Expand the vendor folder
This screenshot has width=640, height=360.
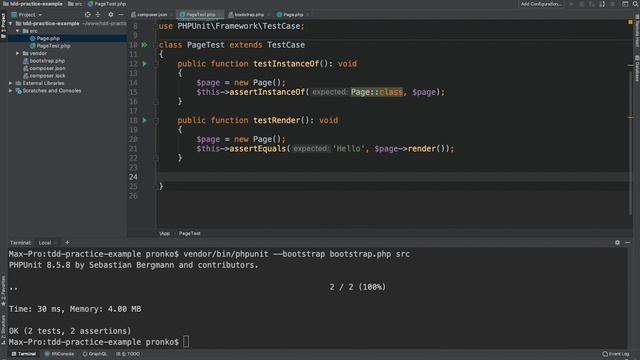coord(18,53)
